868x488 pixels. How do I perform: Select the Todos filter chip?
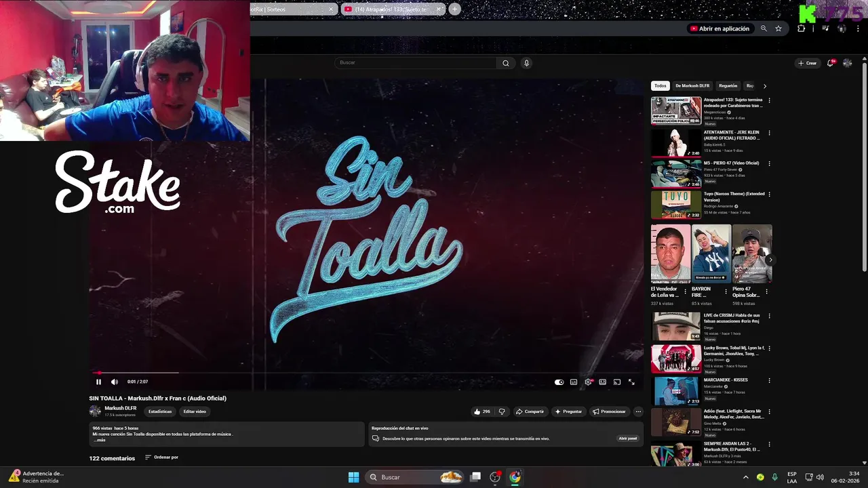tap(660, 86)
